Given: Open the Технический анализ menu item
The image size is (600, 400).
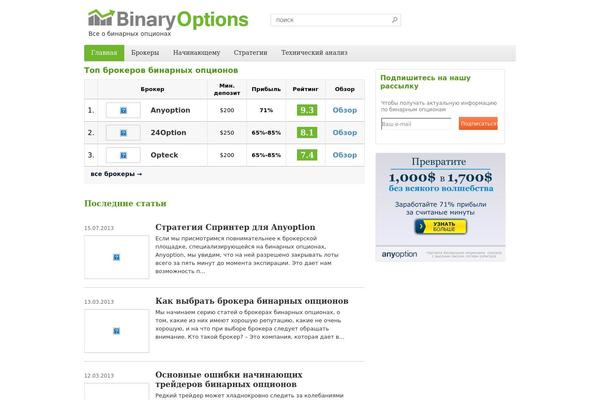Looking at the screenshot, I should 314,53.
